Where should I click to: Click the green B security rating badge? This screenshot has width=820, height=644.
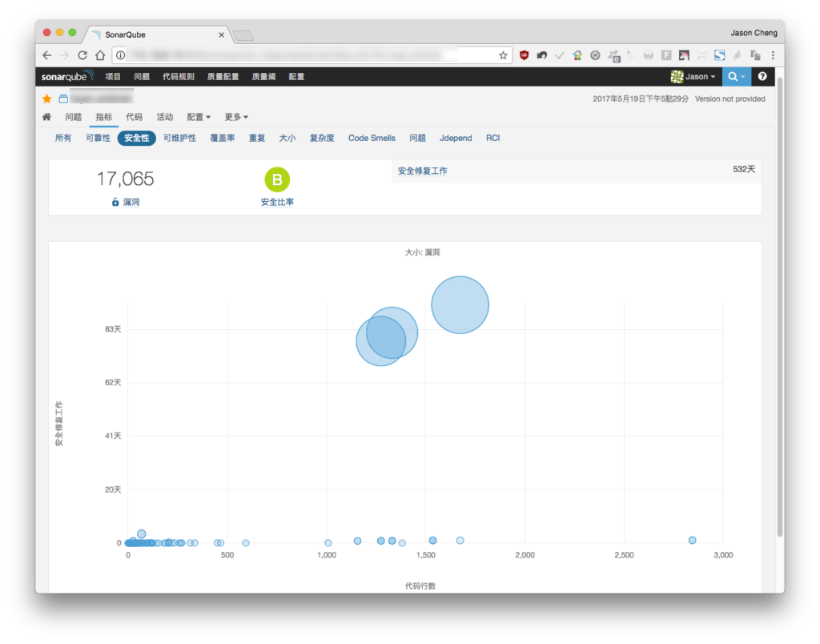pos(277,179)
